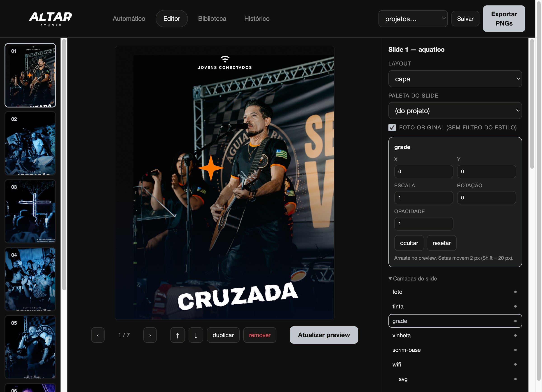Click the orange star in preview
Screen dimensions: 542x392
click(x=211, y=168)
